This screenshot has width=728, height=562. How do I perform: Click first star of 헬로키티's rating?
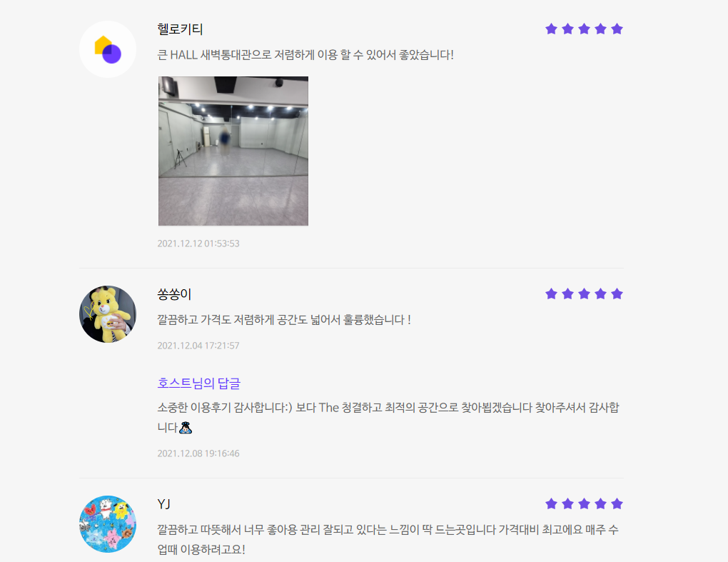[x=551, y=29]
